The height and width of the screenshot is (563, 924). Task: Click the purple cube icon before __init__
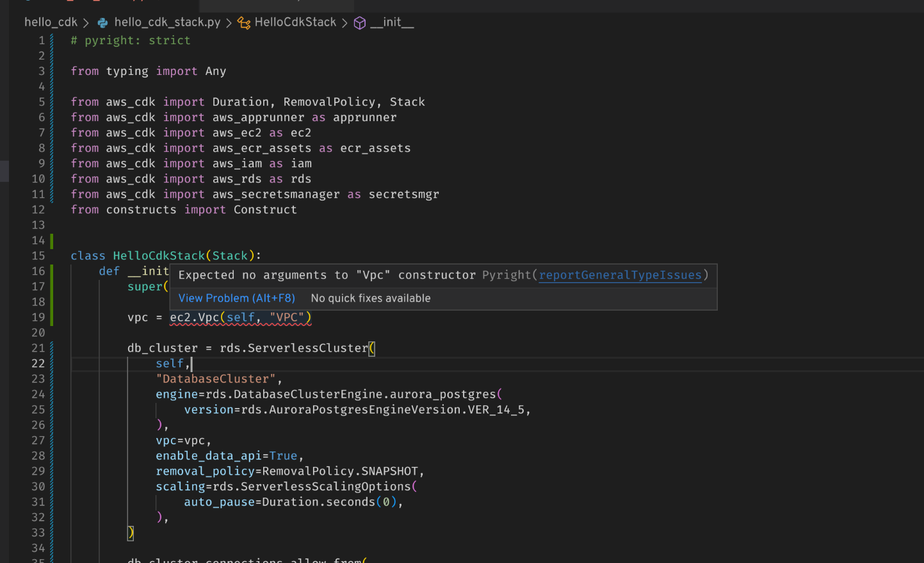tap(360, 22)
